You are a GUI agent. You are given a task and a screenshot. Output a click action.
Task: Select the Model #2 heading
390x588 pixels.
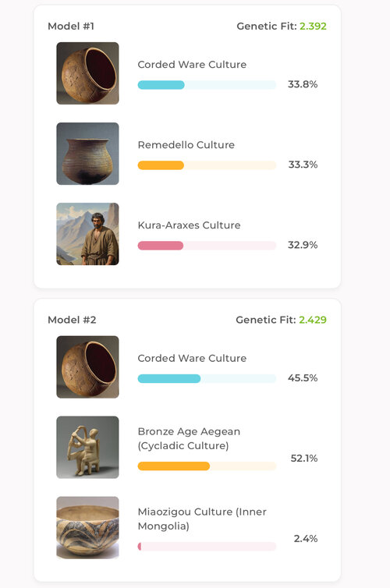tap(72, 320)
